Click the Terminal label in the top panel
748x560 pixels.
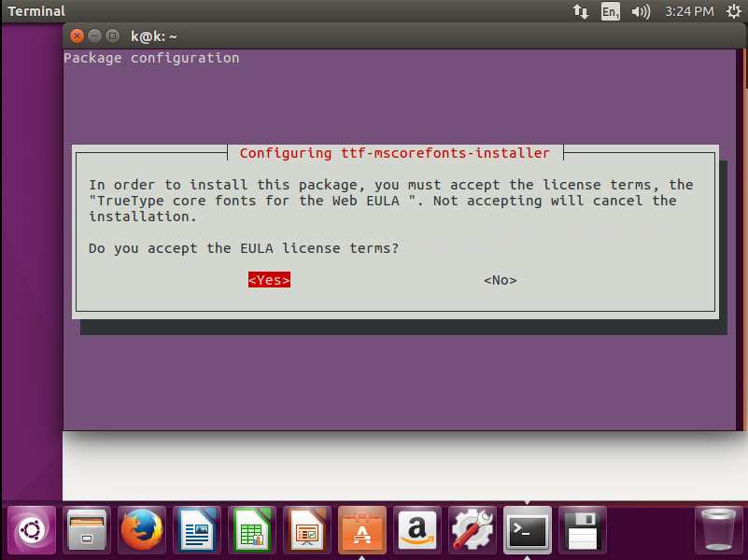(x=36, y=11)
